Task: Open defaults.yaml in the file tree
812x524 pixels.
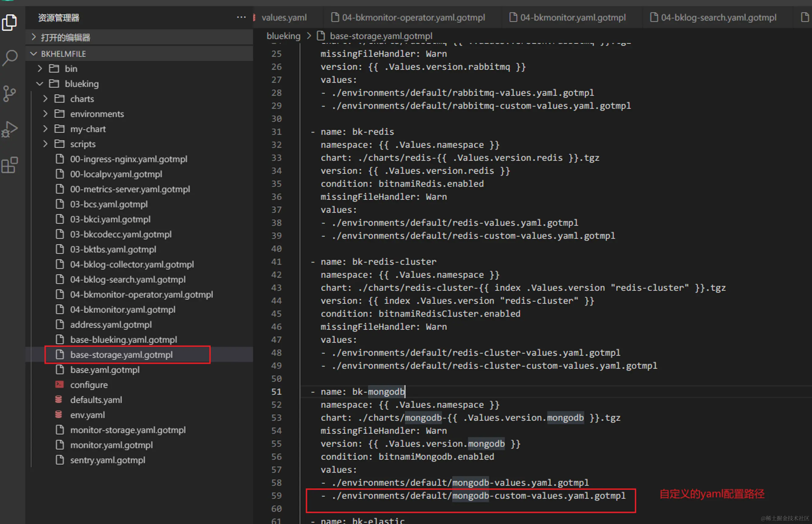Action: (96, 400)
